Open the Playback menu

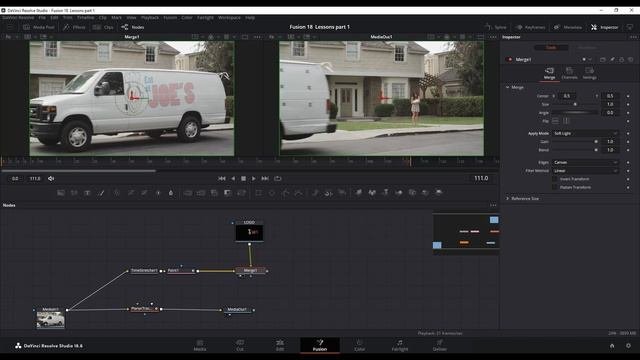pyautogui.click(x=150, y=18)
